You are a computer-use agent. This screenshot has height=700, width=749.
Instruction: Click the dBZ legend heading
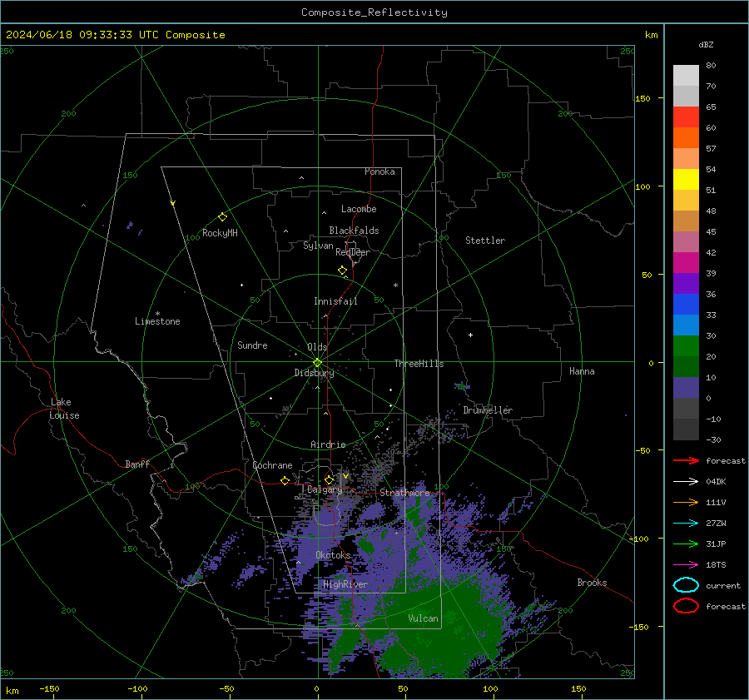(706, 44)
